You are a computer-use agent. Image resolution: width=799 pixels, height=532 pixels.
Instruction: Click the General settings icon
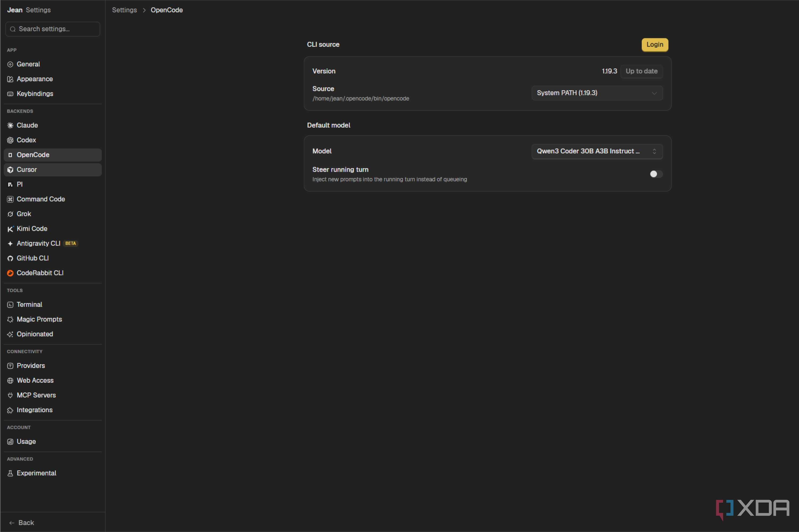[10, 64]
